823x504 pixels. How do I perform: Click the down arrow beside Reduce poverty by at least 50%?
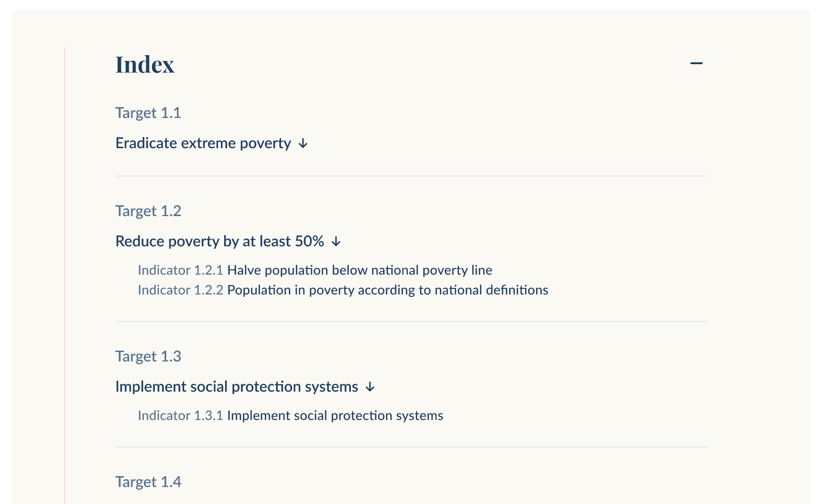tap(336, 242)
